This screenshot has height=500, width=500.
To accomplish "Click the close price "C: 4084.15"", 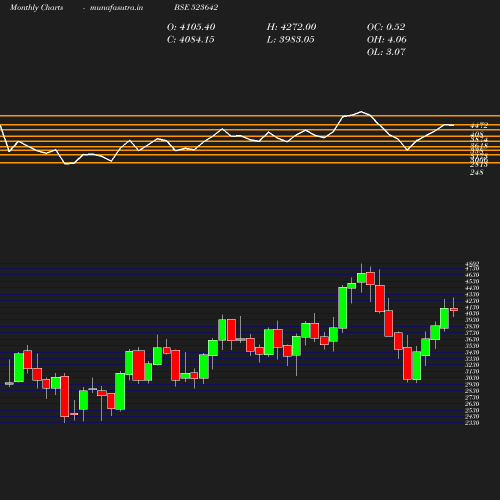I will click(191, 40).
